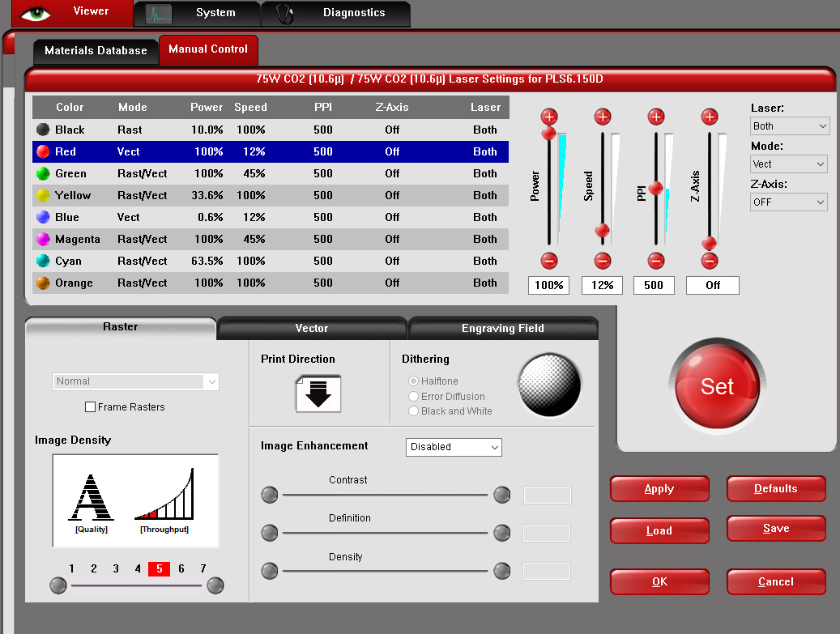Viewport: 840px width, 634px height.
Task: Go to the Diagnostics tab
Action: 336,13
